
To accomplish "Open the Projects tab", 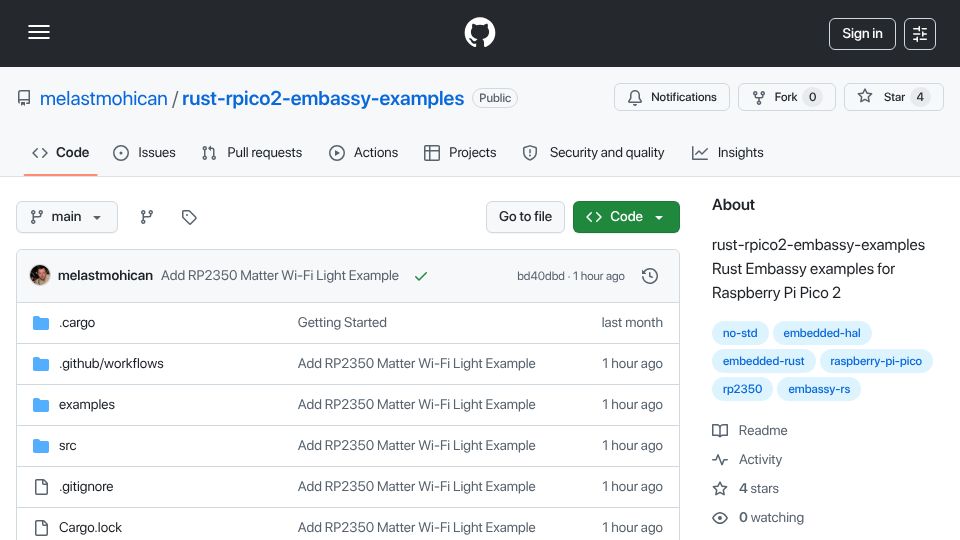I will coord(460,152).
